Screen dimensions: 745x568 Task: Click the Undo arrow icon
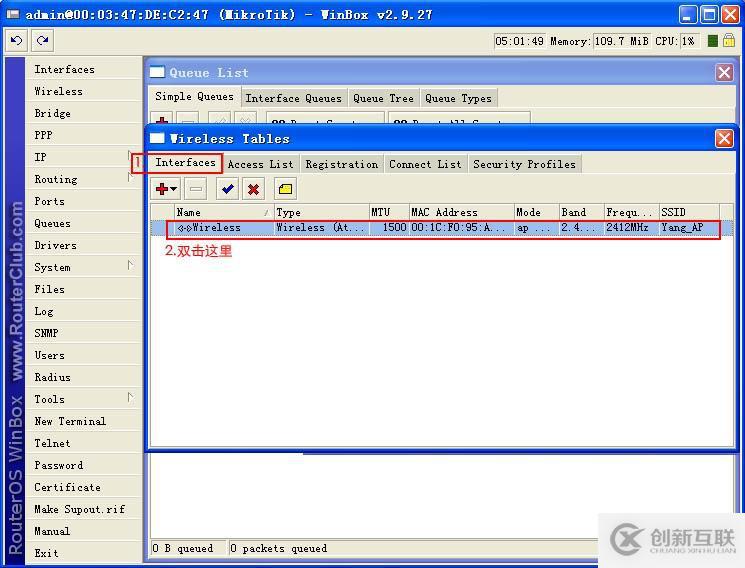17,41
